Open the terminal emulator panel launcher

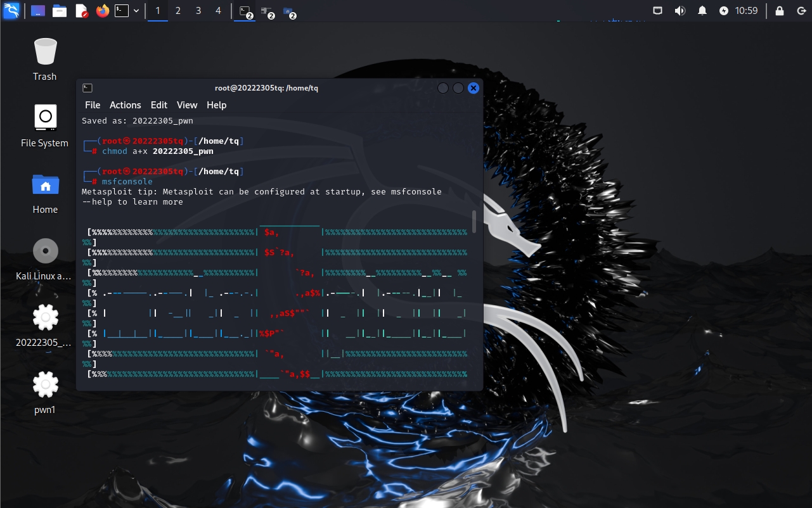click(122, 11)
